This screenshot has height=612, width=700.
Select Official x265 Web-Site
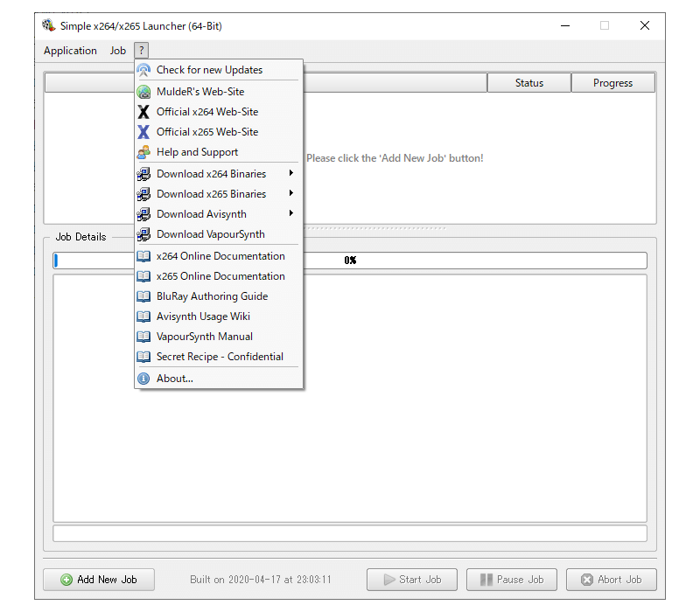(x=219, y=132)
